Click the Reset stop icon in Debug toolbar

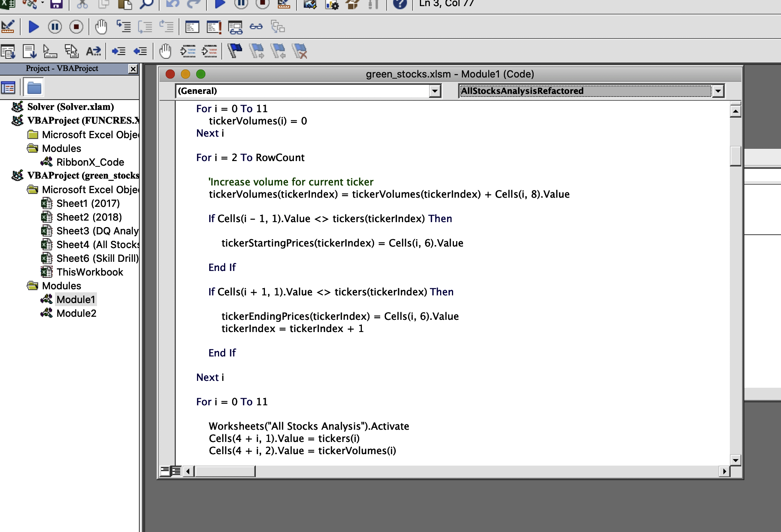click(76, 27)
